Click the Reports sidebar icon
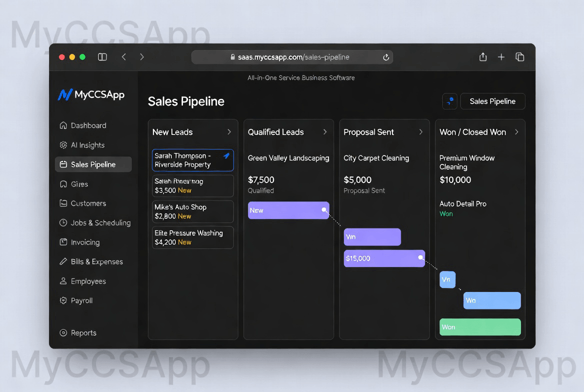 point(63,333)
